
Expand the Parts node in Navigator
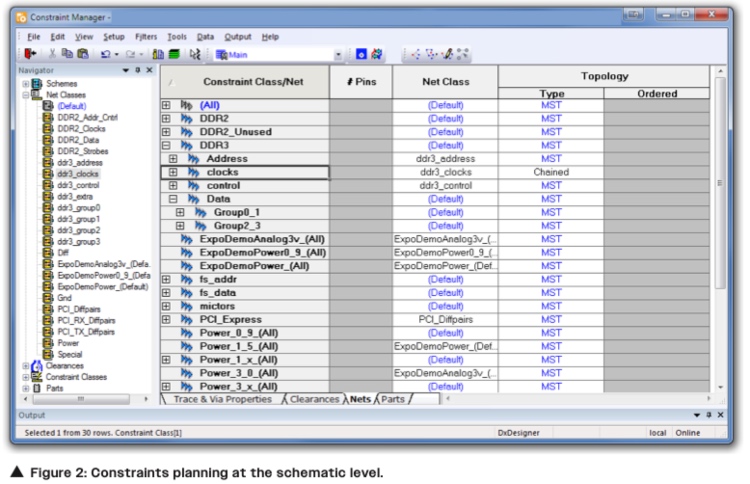25,388
